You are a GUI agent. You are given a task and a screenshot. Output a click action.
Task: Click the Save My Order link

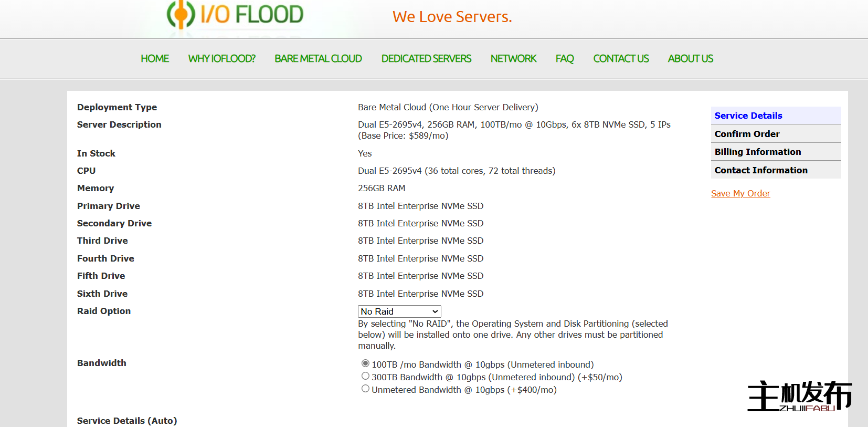click(740, 193)
